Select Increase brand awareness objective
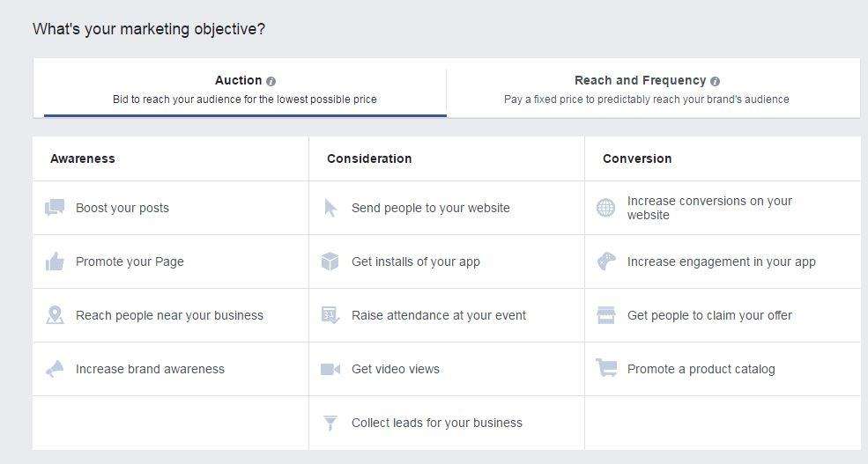The width and height of the screenshot is (868, 464). point(170,369)
